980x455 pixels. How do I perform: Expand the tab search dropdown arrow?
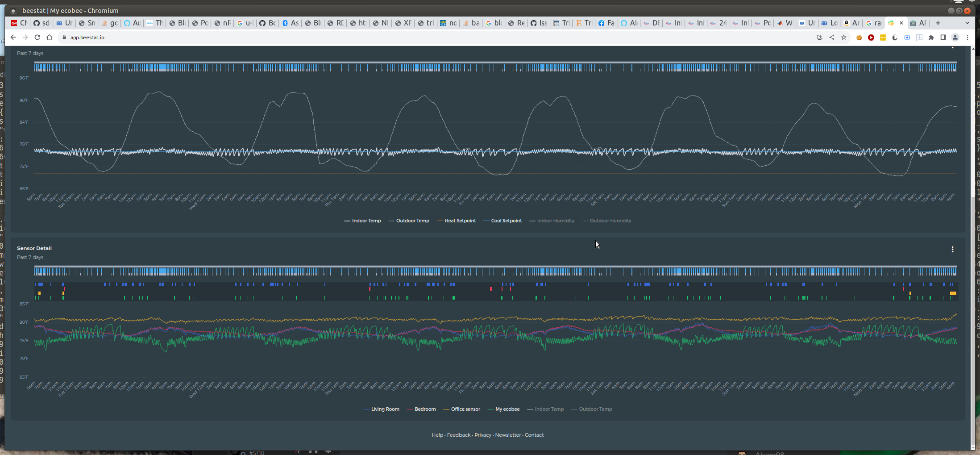point(967,23)
